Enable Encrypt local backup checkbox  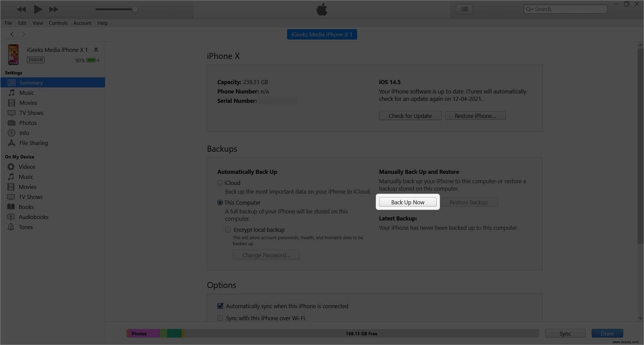228,230
